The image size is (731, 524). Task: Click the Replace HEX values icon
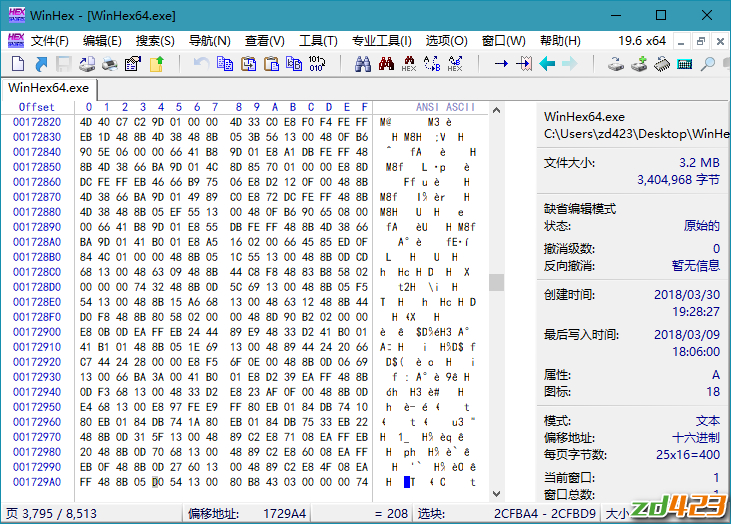coord(455,63)
